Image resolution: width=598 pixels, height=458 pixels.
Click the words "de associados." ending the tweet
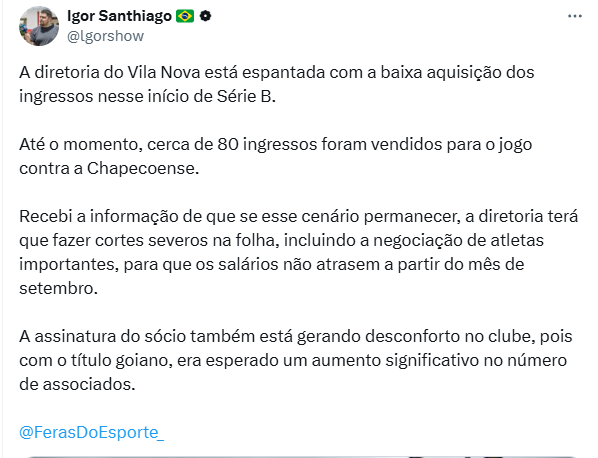pos(77,384)
